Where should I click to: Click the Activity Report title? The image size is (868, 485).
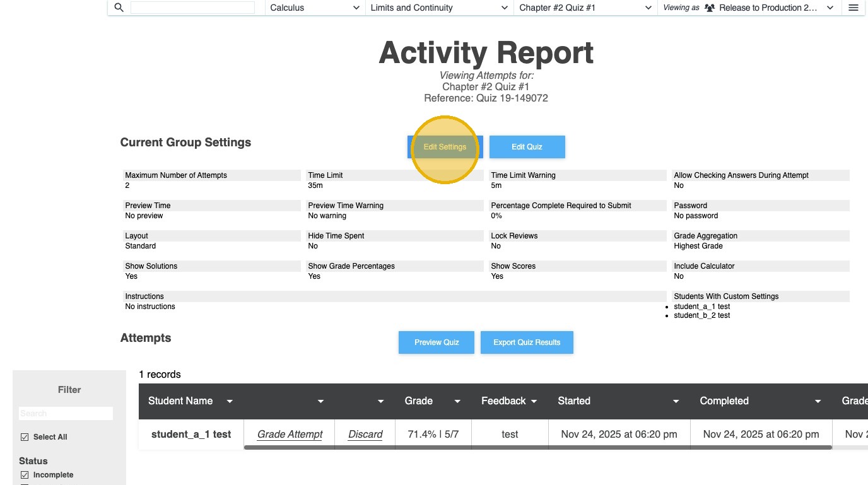pyautogui.click(x=486, y=53)
